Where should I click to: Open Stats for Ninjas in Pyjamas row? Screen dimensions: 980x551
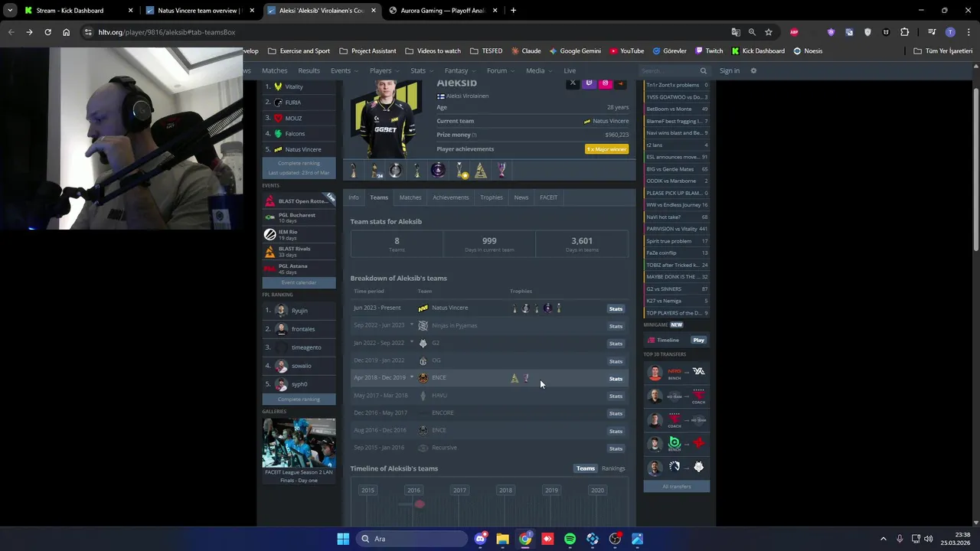coord(616,326)
